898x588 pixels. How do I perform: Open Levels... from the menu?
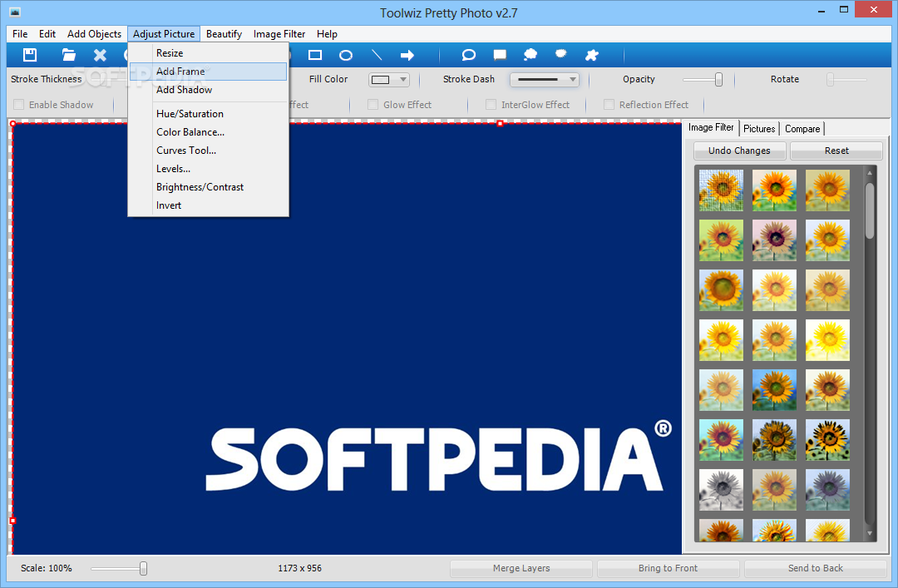(209, 169)
